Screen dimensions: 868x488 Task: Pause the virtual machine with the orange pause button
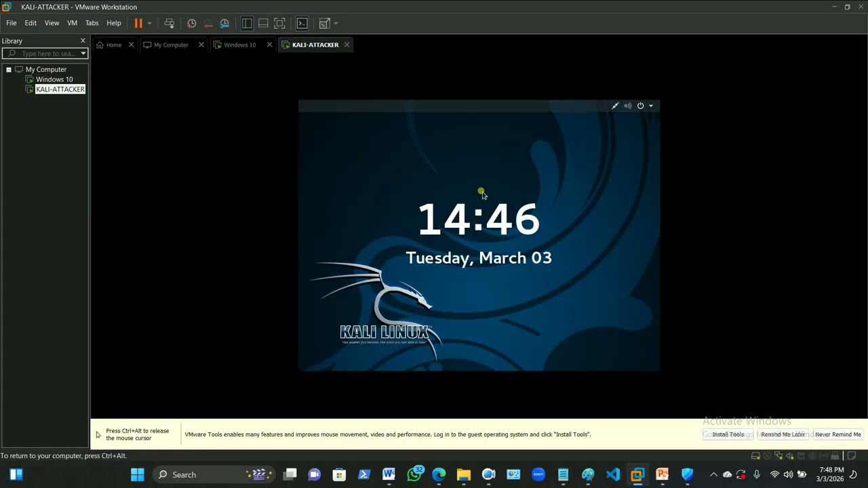click(x=138, y=23)
